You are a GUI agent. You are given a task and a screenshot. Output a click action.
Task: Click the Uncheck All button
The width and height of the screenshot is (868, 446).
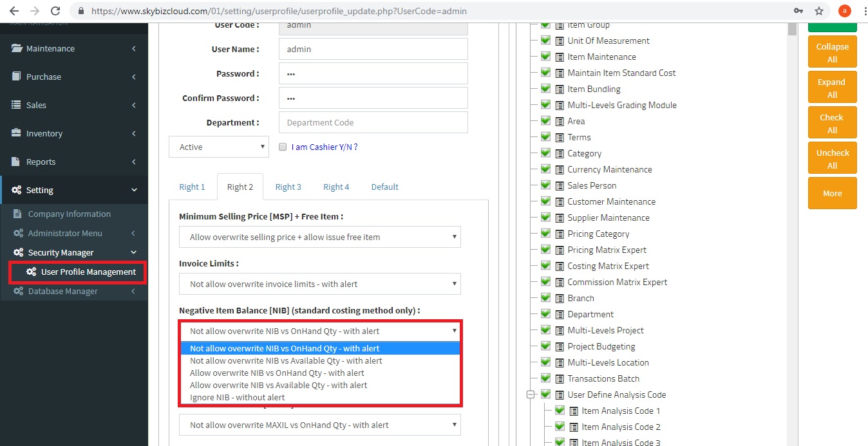832,159
